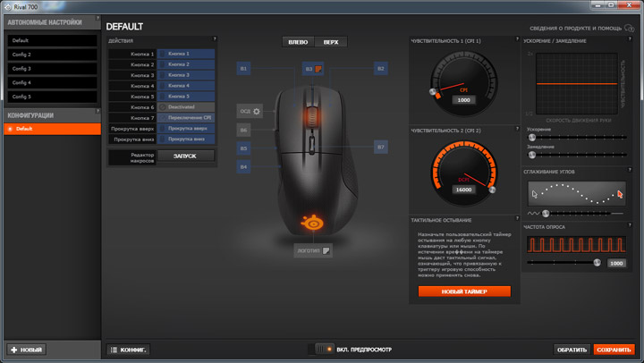Show help for КОНФИГУРАЦИИ panel

97,111
